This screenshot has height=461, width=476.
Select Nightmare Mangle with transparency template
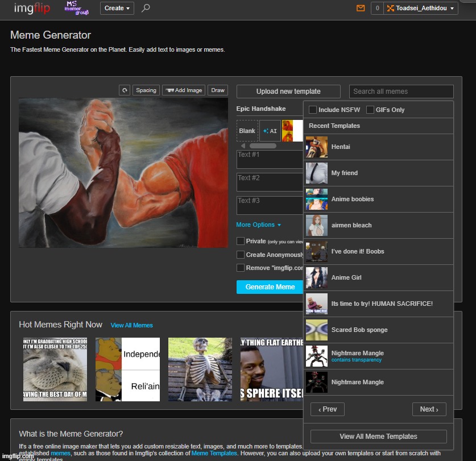click(379, 356)
